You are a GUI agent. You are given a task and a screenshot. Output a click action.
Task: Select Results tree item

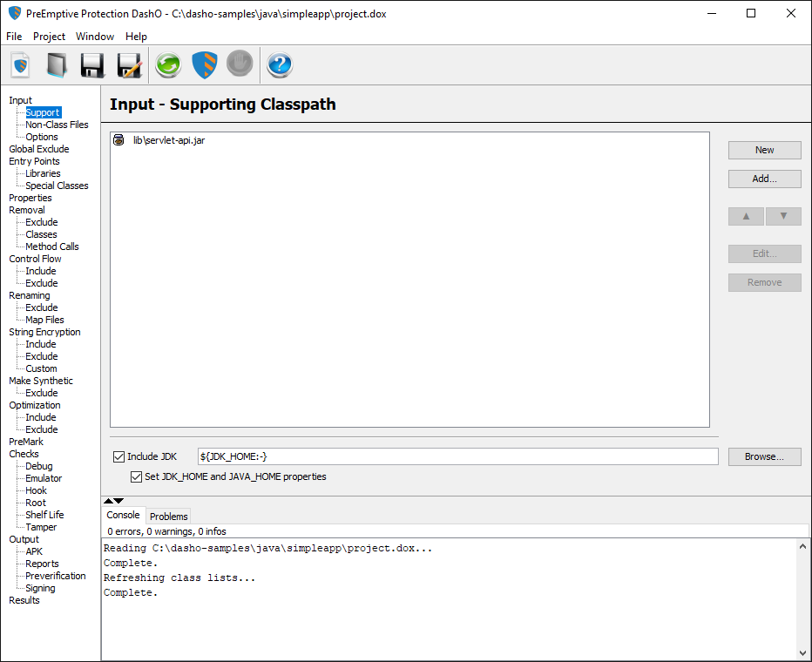pos(24,600)
